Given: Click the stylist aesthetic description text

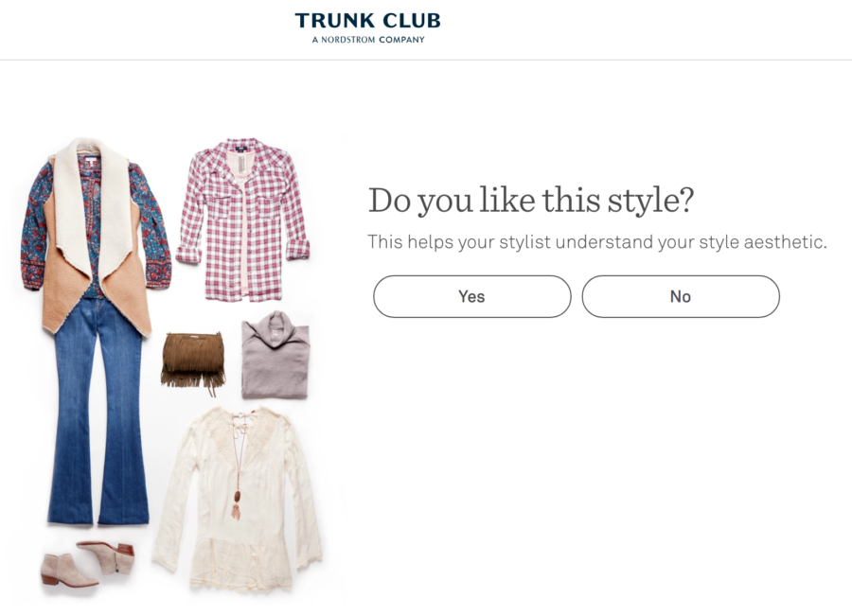Looking at the screenshot, I should tap(597, 241).
